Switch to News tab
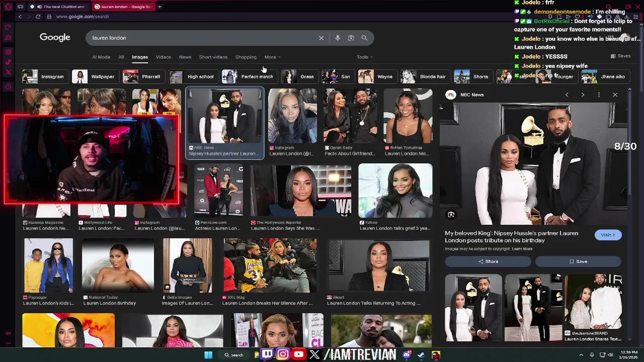This screenshot has width=644, height=362. (x=185, y=57)
